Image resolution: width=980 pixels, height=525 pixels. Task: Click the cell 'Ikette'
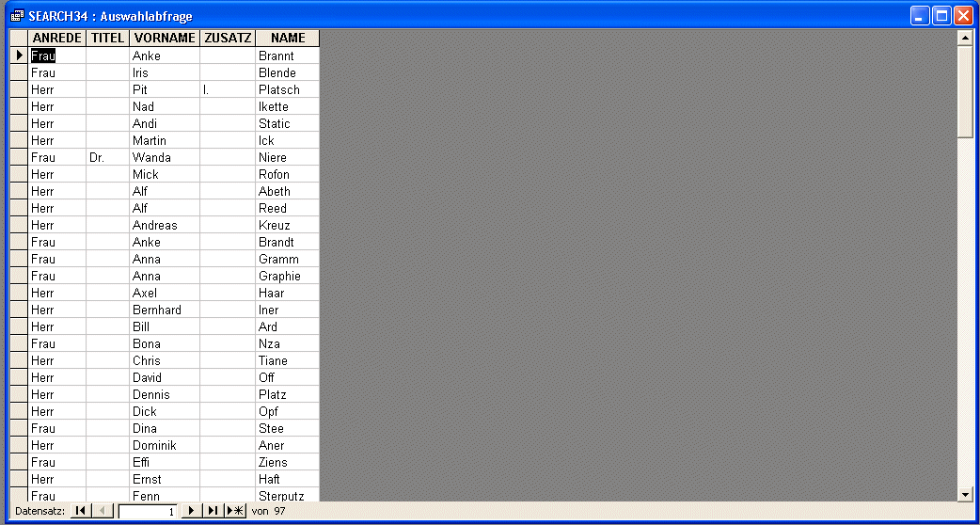(288, 106)
